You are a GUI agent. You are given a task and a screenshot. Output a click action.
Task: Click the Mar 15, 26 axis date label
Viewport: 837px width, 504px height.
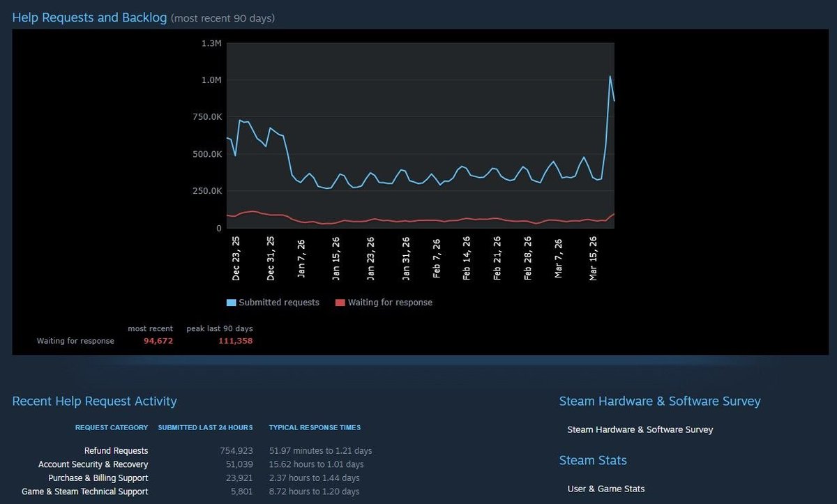(x=594, y=258)
